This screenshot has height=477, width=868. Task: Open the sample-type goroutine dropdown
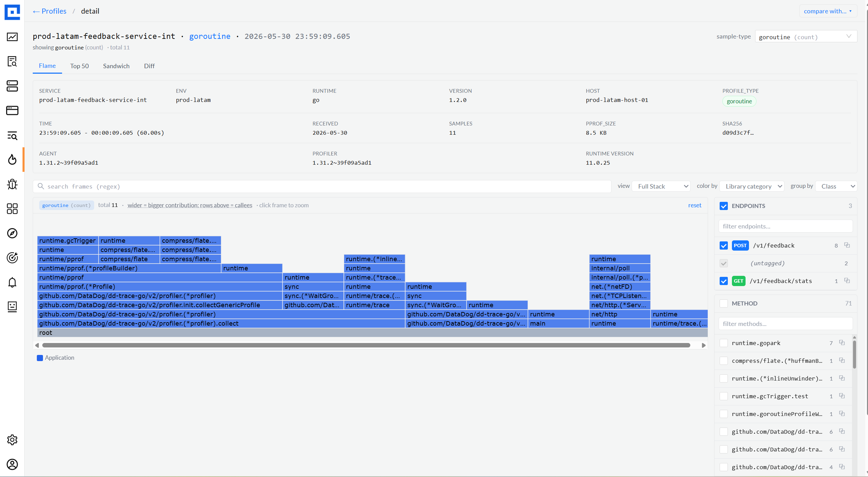pos(806,36)
